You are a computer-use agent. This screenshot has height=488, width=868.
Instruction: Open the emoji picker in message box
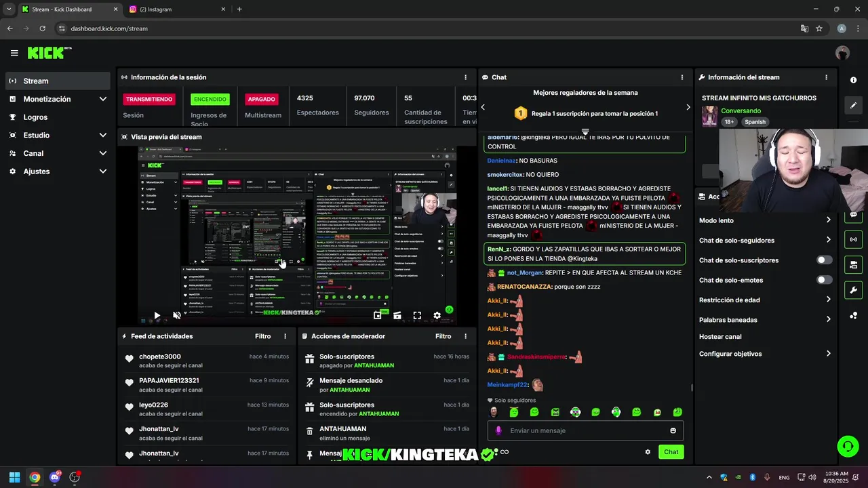pos(673,430)
